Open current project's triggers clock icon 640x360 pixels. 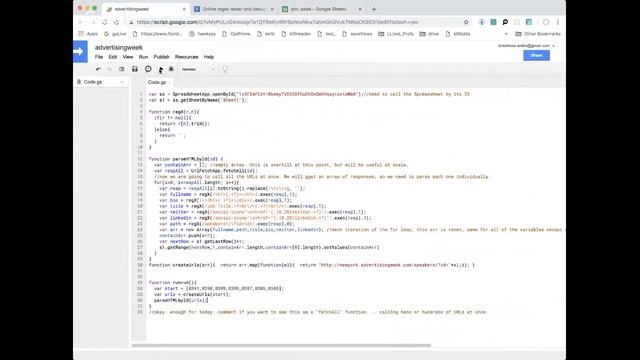pos(148,69)
